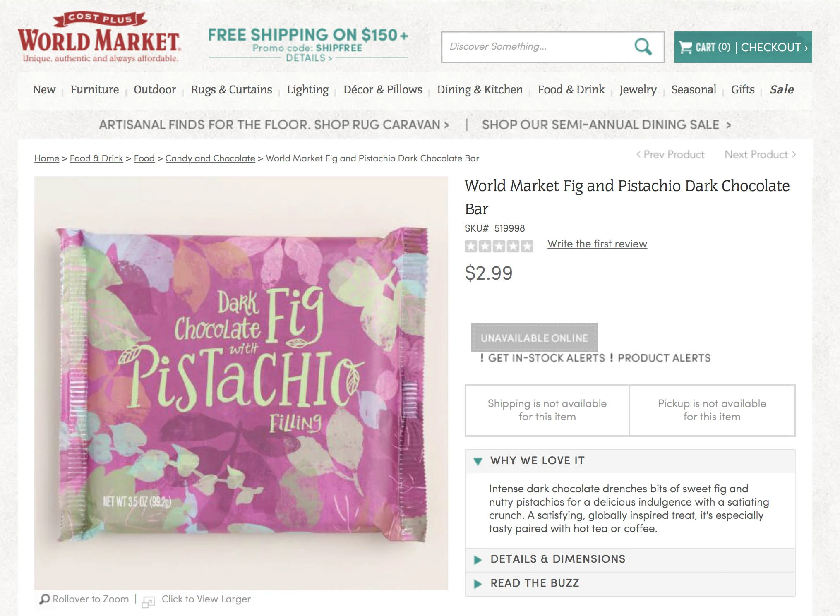The height and width of the screenshot is (616, 840).
Task: Click the Cost Plus World Market logo
Action: point(99,37)
